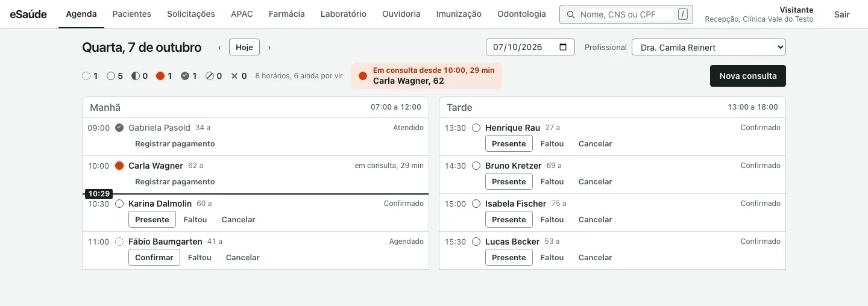Click Bruno Kretzer's status circle
This screenshot has height=306, width=868.
coord(476,166)
